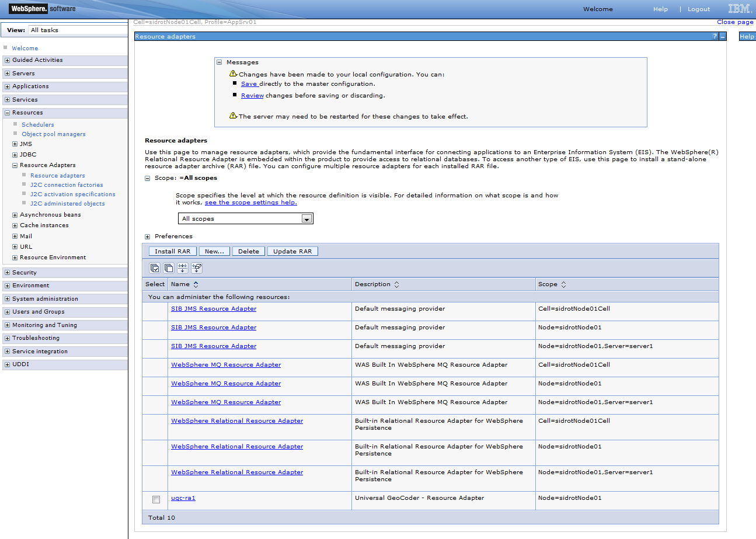Viewport: 756px width, 539px height.
Task: Expand the Troubleshooting section
Action: click(7, 338)
